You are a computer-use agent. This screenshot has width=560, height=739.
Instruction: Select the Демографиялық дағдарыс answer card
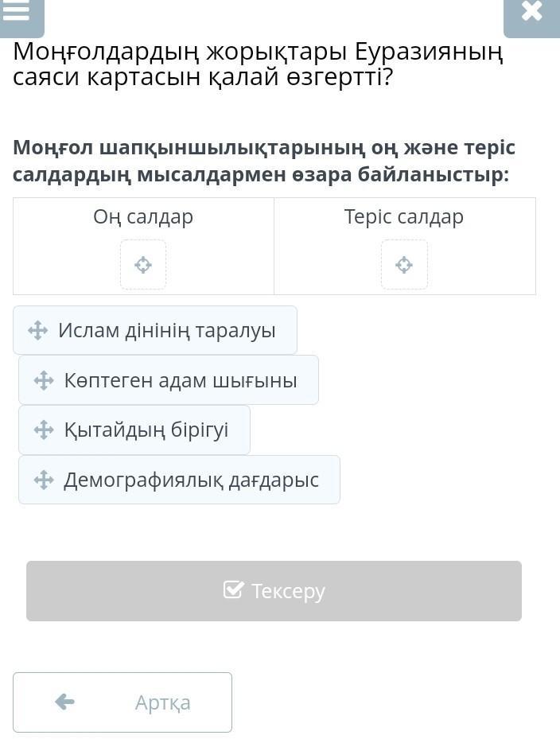tap(191, 480)
